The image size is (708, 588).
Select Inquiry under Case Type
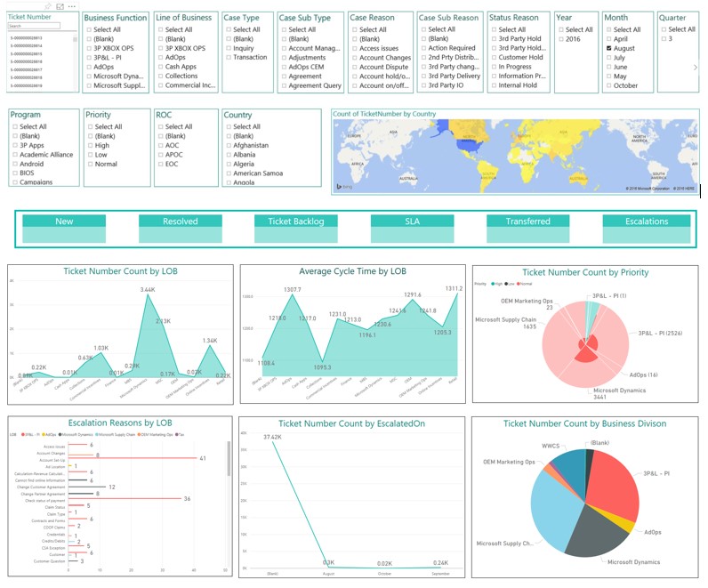pos(229,48)
